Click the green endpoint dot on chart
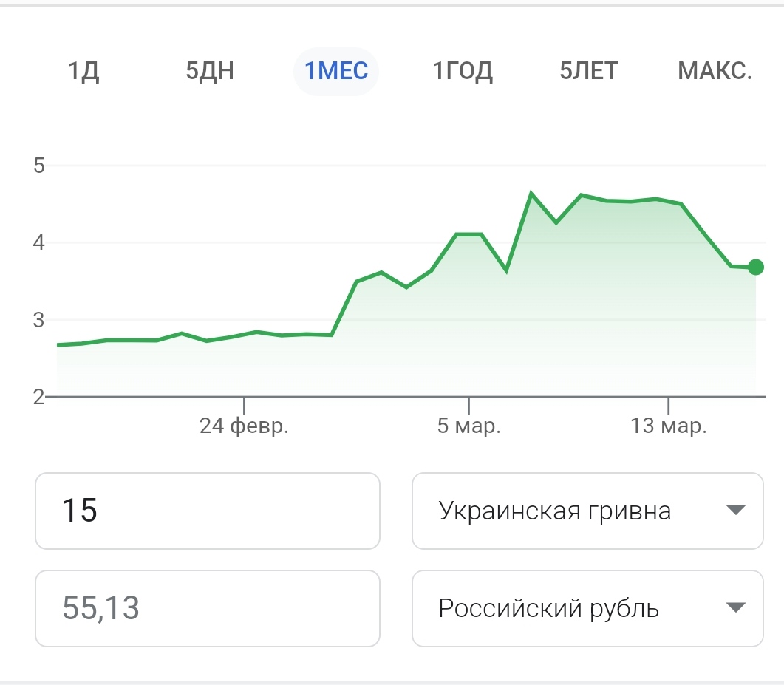The width and height of the screenshot is (784, 685). (x=755, y=267)
